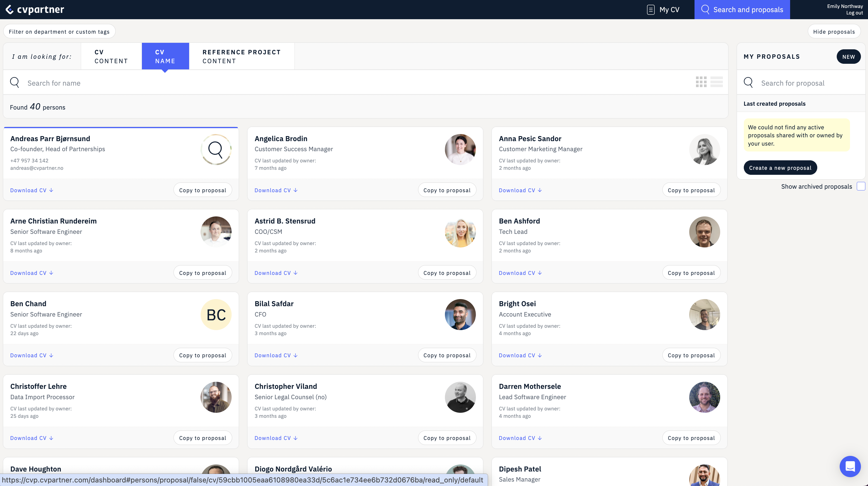Click Create a new proposal
Viewport: 868px width, 486px height.
click(780, 167)
